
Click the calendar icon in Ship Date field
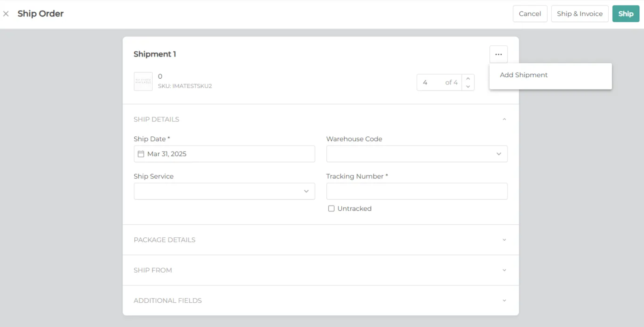click(x=141, y=154)
